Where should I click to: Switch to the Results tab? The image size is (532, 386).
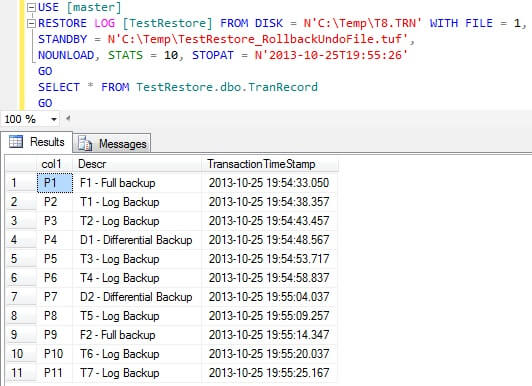click(37, 142)
